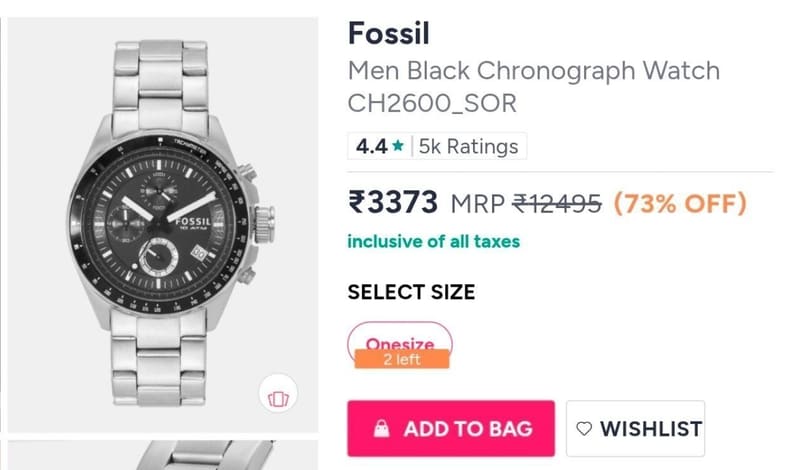Click the product title Men Black Chronograph Watch
Screen dimensions: 800x470
pyautogui.click(x=534, y=70)
